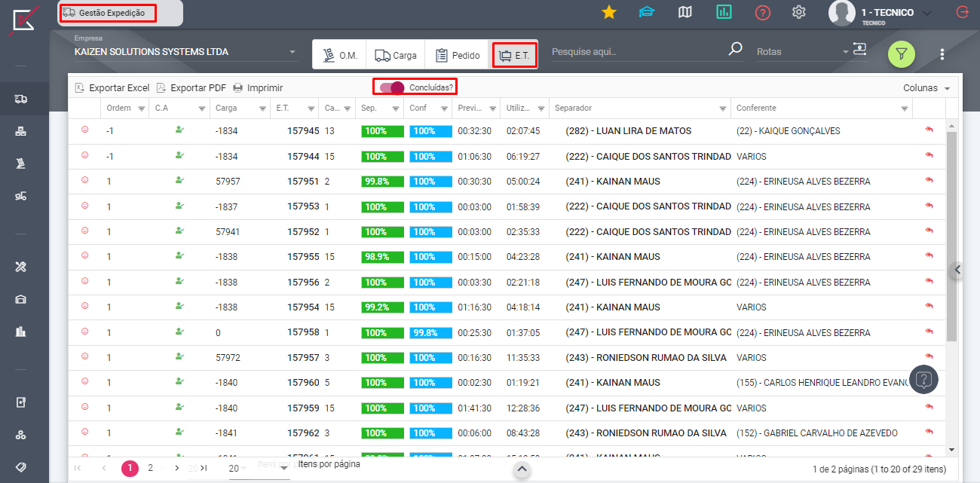The width and height of the screenshot is (980, 483).
Task: Select page 1 in pagination
Action: (x=130, y=469)
